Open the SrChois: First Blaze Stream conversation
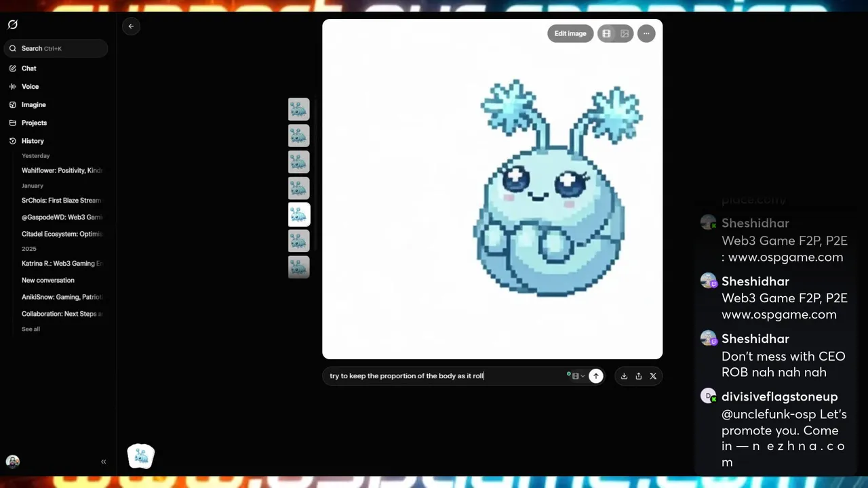Image resolution: width=868 pixels, height=488 pixels. [x=62, y=200]
